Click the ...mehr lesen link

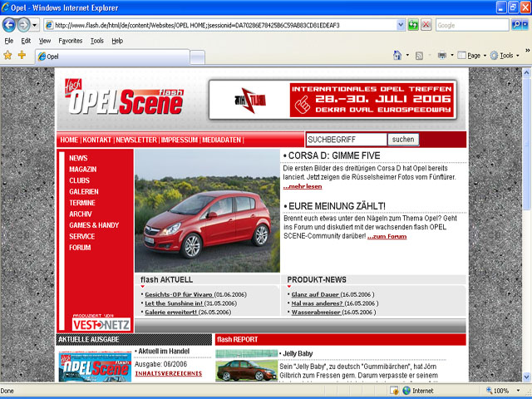click(303, 186)
